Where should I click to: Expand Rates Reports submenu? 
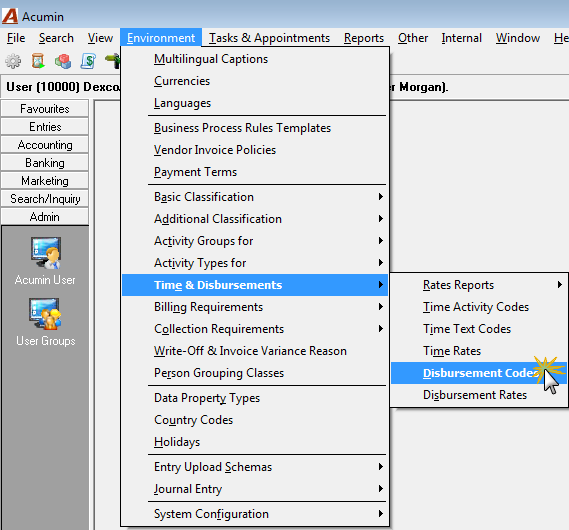click(479, 285)
